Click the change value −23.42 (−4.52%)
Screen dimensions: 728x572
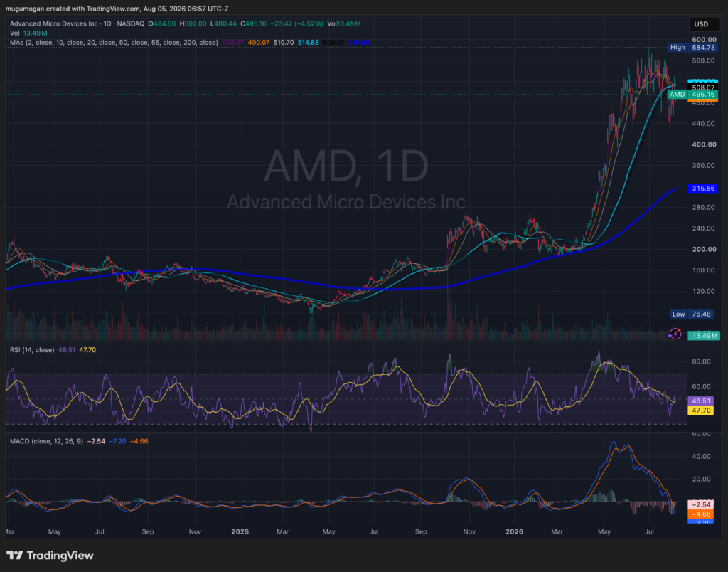coord(296,23)
